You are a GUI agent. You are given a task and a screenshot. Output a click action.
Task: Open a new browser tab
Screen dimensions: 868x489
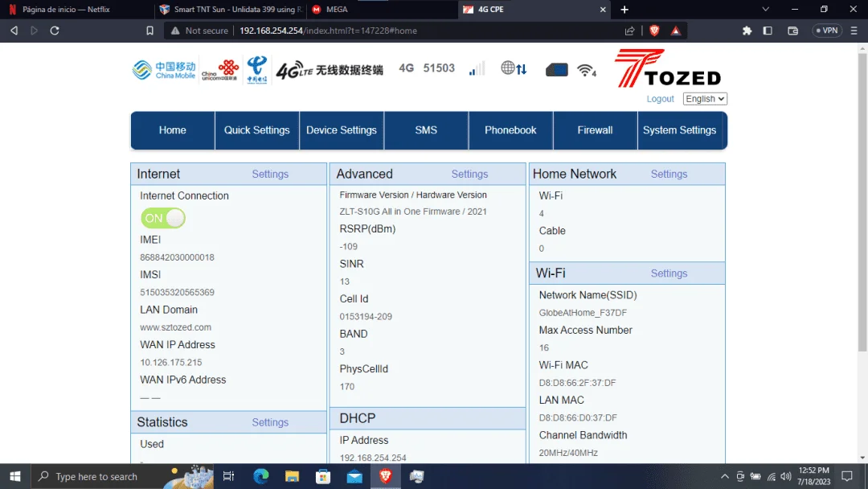624,10
